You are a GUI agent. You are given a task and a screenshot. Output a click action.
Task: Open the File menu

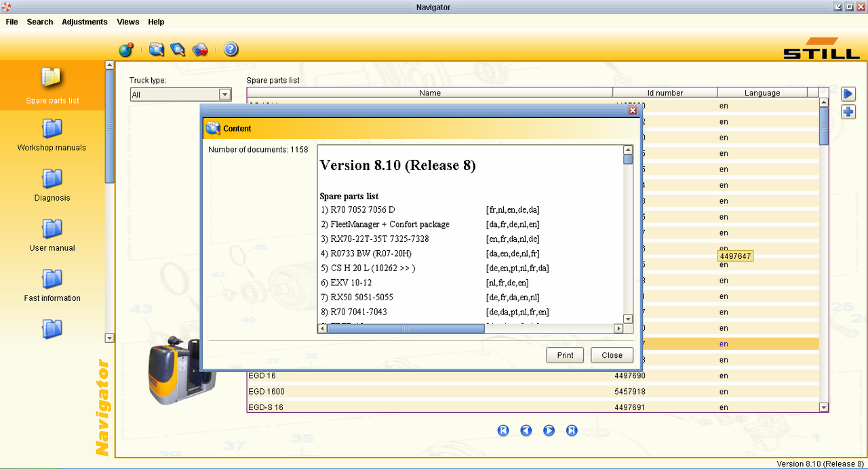pos(12,22)
